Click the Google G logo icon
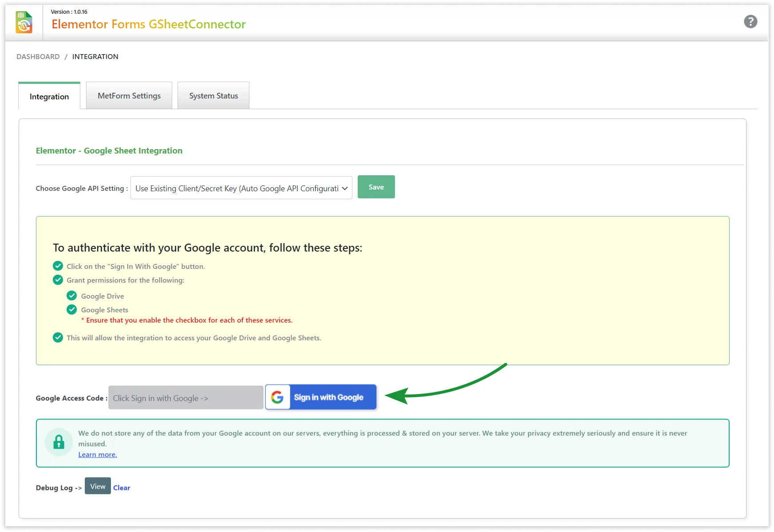The height and width of the screenshot is (532, 774). pos(277,397)
